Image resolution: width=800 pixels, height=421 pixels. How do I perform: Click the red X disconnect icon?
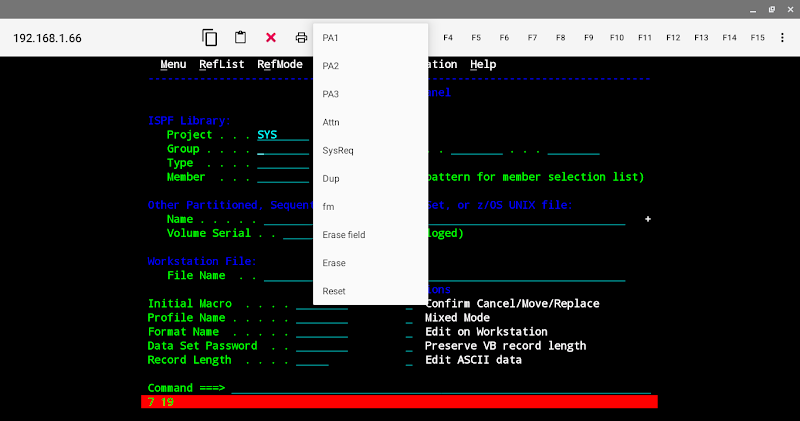pyautogui.click(x=271, y=37)
